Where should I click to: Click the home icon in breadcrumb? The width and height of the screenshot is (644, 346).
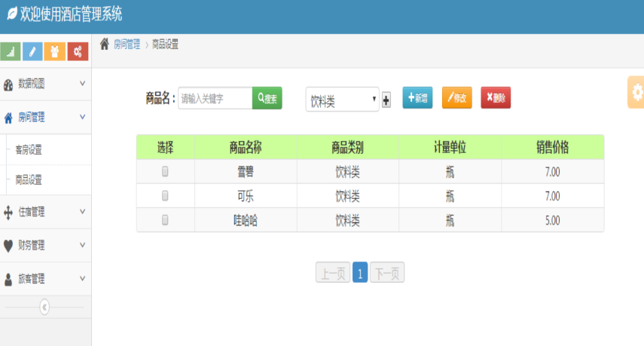pos(105,44)
